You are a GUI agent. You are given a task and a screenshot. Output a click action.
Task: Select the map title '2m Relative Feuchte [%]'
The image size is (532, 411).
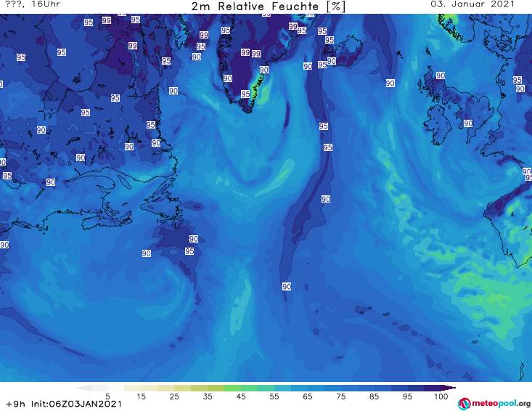268,7
